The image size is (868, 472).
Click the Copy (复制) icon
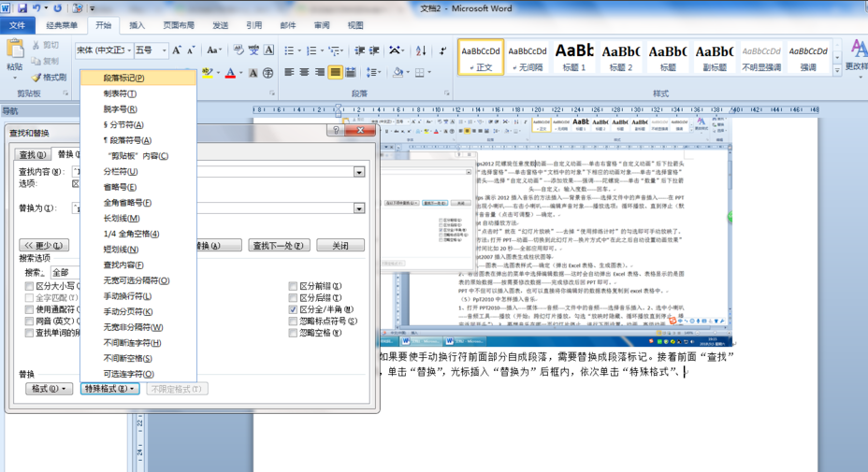[36, 61]
